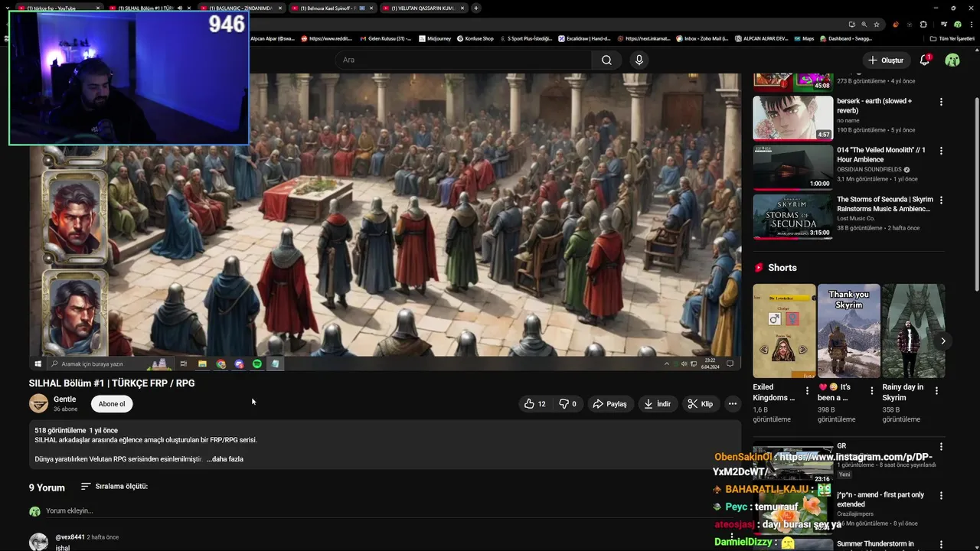Open Exiled Kingdoms short thumbnail
The image size is (980, 551).
click(x=784, y=331)
